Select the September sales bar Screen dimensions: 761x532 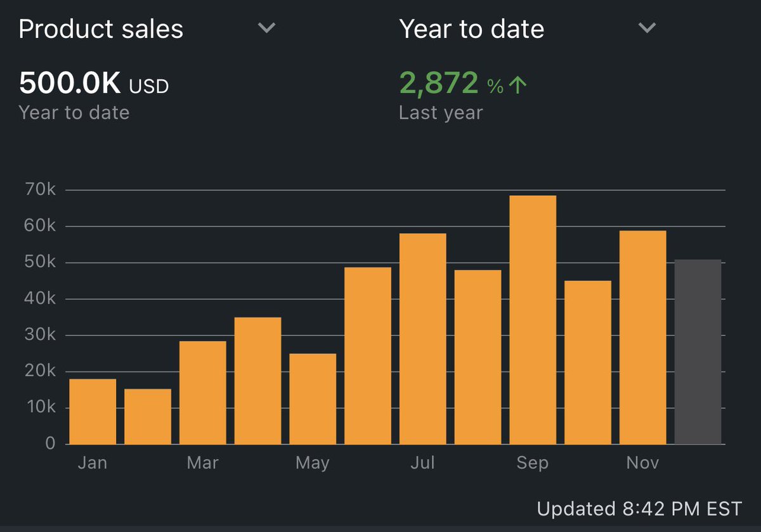(x=533, y=320)
